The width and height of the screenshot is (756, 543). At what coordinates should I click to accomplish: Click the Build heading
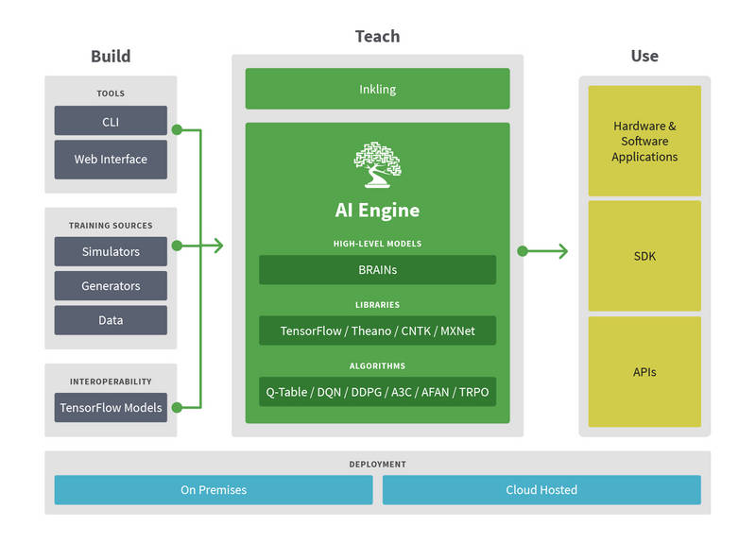click(x=111, y=56)
